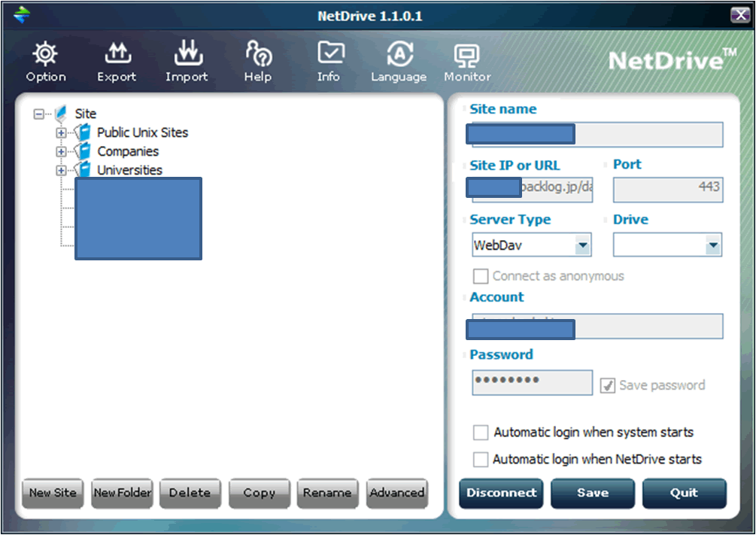Click the Password input field
Screen dimensions: 756x535
point(533,382)
